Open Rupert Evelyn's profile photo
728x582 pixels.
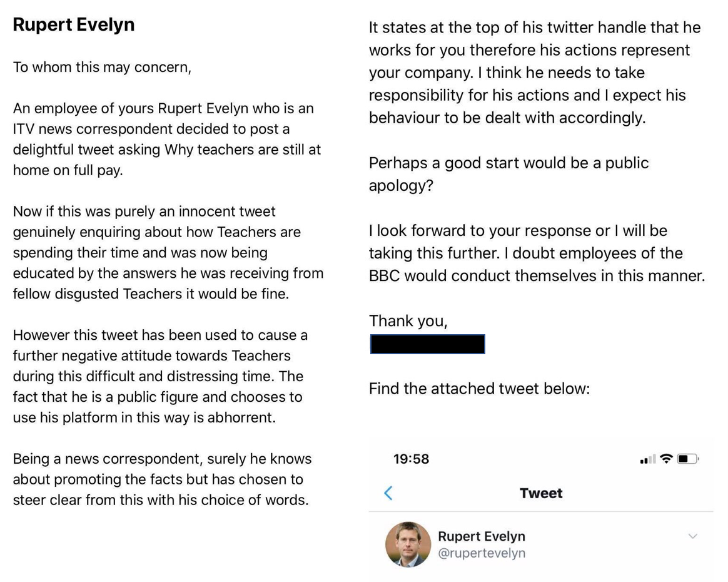point(408,544)
